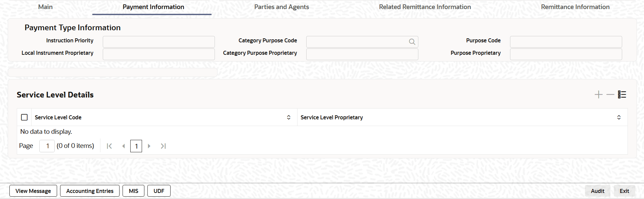Focus the Purpose Code input field
644x199 pixels.
(566, 42)
